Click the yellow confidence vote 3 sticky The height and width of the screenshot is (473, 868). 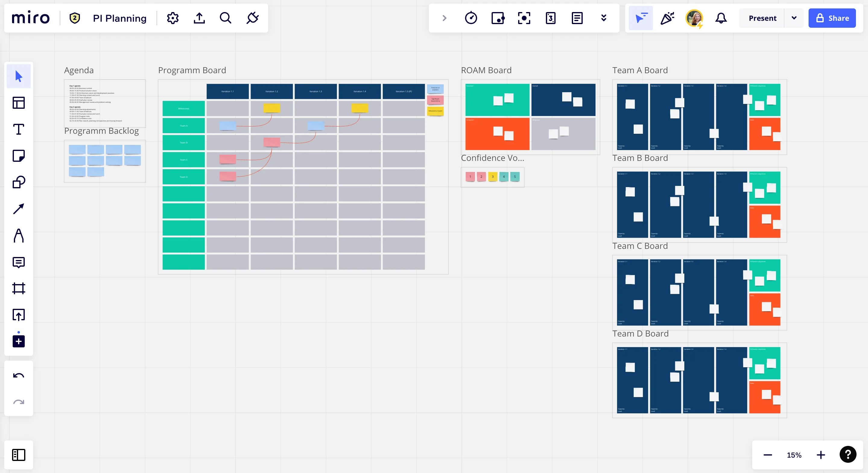[492, 177]
